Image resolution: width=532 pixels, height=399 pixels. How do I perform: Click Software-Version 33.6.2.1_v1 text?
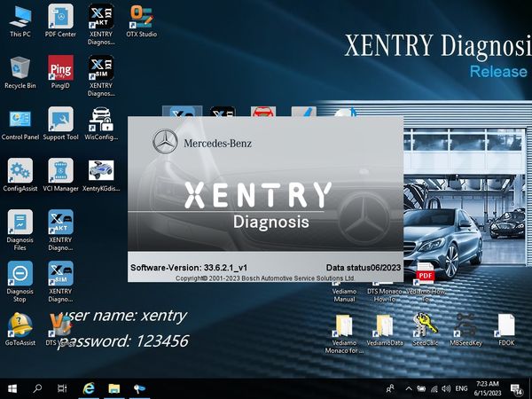pos(189,268)
